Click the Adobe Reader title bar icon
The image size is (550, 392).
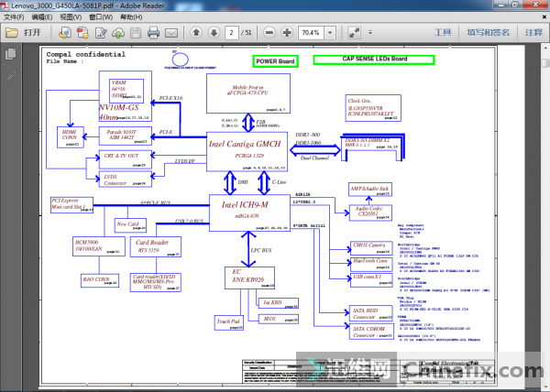5,5
